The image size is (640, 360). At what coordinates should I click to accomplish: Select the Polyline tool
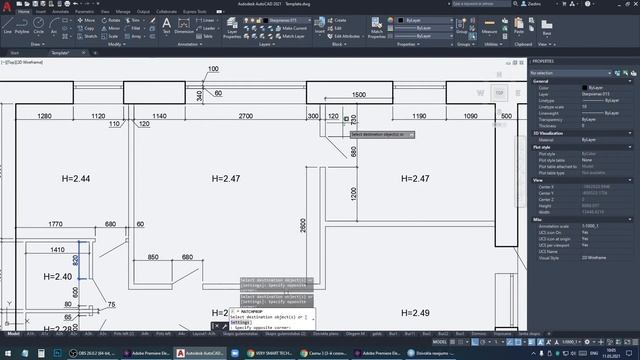(22, 25)
